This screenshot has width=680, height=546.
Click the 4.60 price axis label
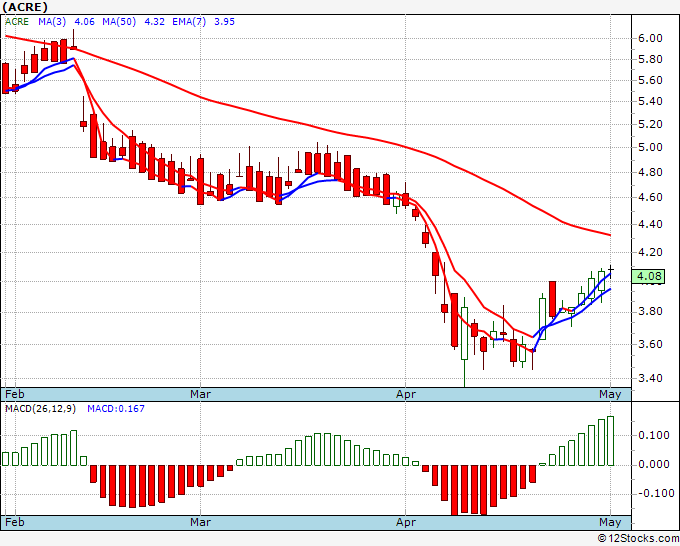650,197
